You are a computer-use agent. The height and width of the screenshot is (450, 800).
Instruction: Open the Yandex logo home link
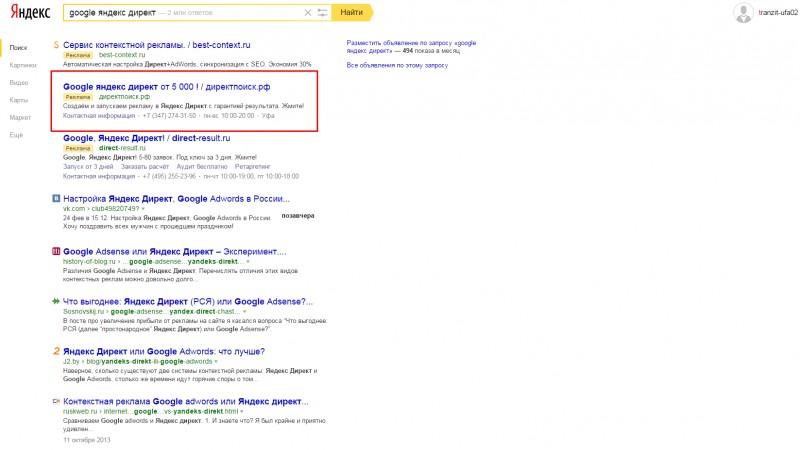click(x=30, y=12)
